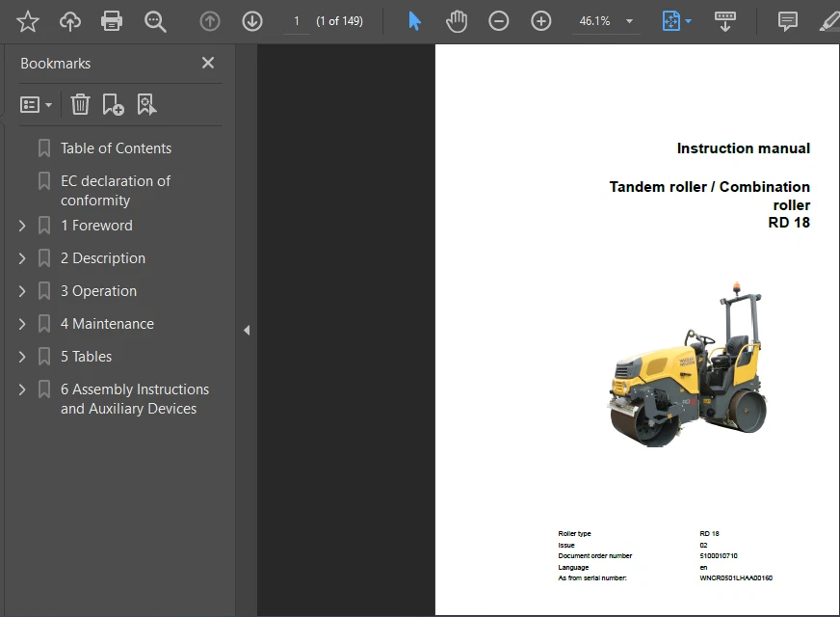The image size is (840, 617).
Task: Open the Comment speech bubble tool
Action: click(x=787, y=20)
